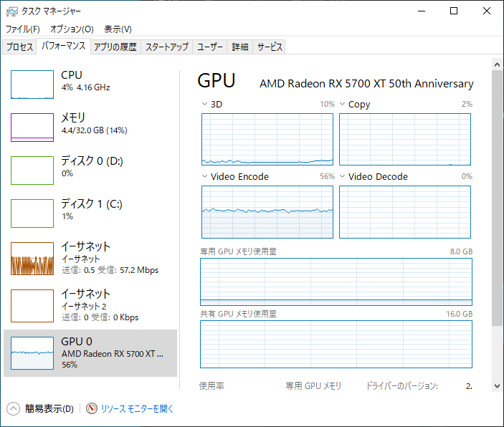The width and height of the screenshot is (504, 427).
Task: Click the CPU label in the sidebar
Action: point(72,75)
